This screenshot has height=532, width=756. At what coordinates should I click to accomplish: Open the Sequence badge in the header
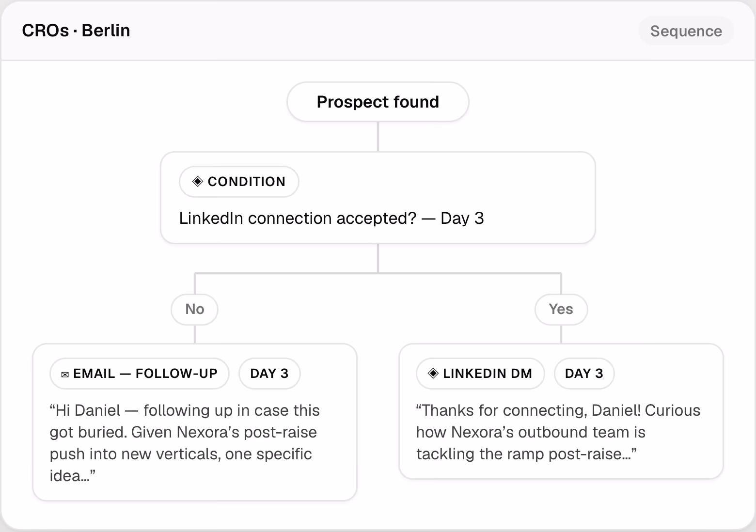pyautogui.click(x=686, y=31)
